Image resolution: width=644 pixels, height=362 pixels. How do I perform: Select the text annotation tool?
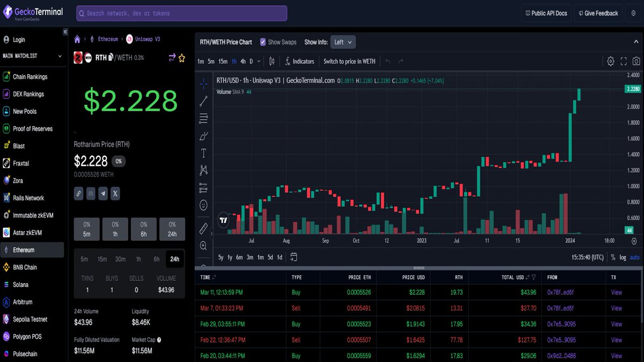coord(204,153)
